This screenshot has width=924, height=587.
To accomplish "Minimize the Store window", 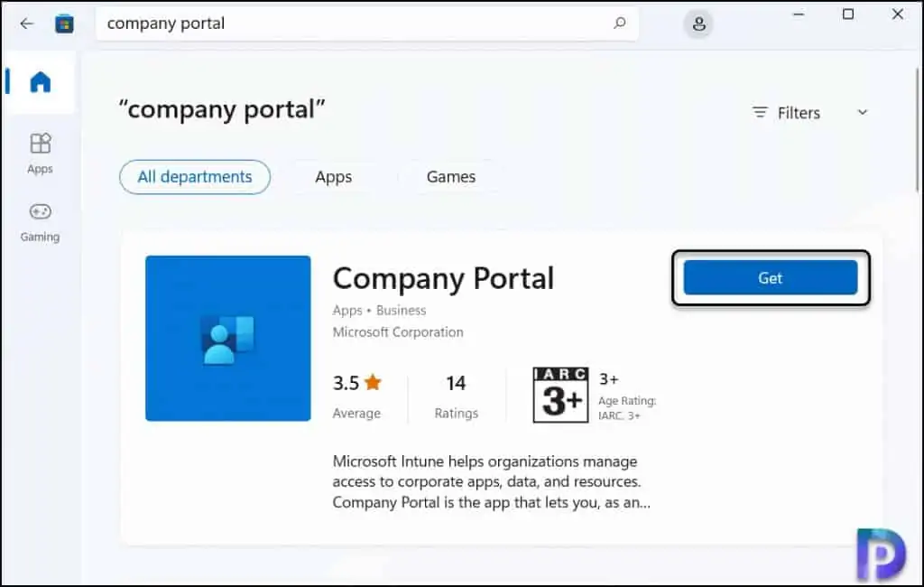I will [799, 14].
